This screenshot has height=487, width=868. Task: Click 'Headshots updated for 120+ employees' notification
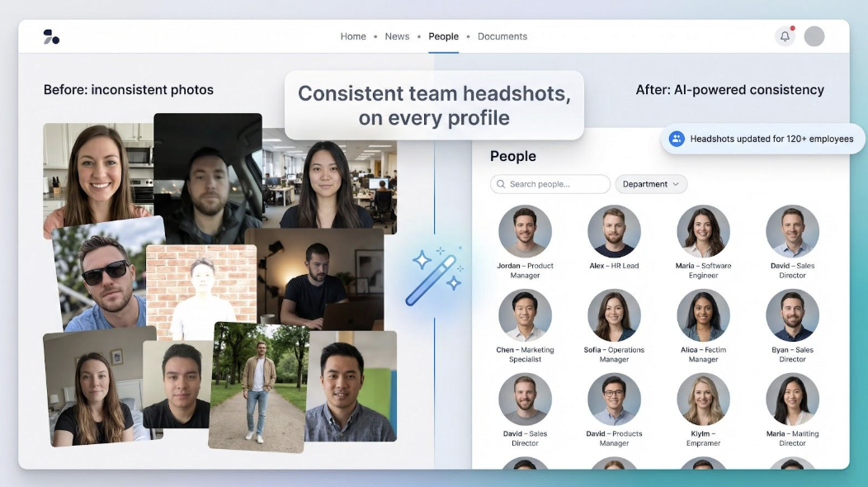pyautogui.click(x=763, y=139)
